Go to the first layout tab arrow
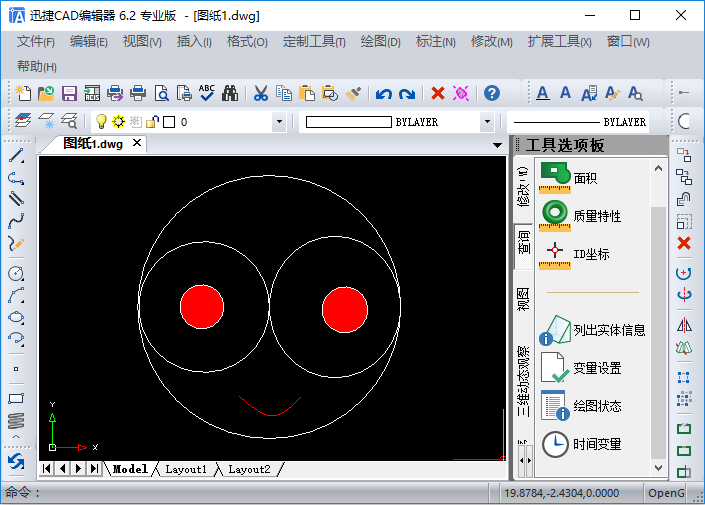 pyautogui.click(x=46, y=469)
